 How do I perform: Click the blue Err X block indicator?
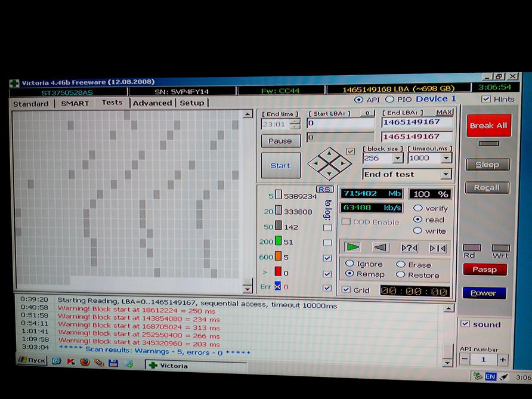click(277, 286)
